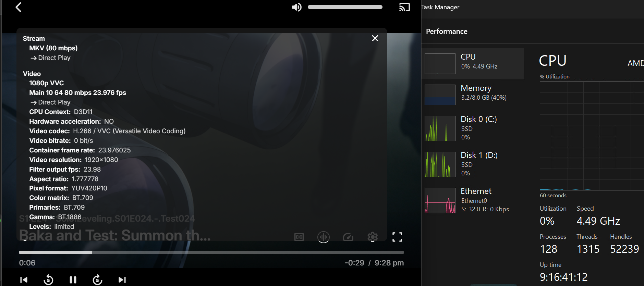Image resolution: width=644 pixels, height=286 pixels.
Task: Click 'Levels: limited' line
Action: click(x=52, y=227)
